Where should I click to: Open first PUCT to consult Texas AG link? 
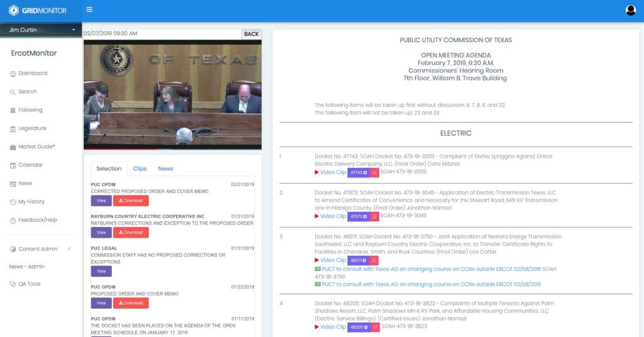[x=431, y=269]
